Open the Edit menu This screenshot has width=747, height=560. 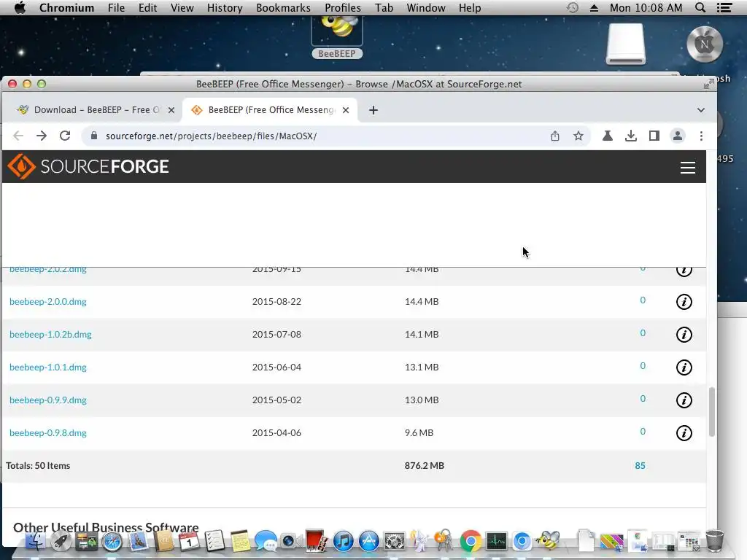(147, 7)
